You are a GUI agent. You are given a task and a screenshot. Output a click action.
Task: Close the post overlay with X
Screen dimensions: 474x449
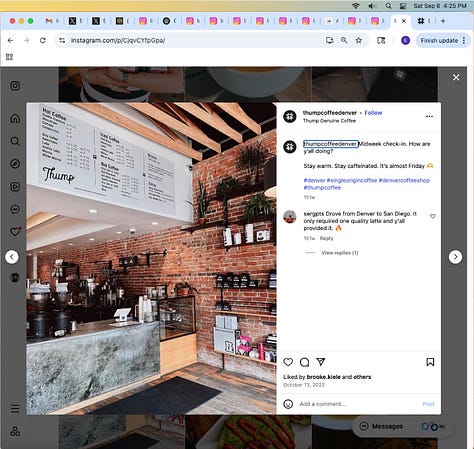coord(456,77)
